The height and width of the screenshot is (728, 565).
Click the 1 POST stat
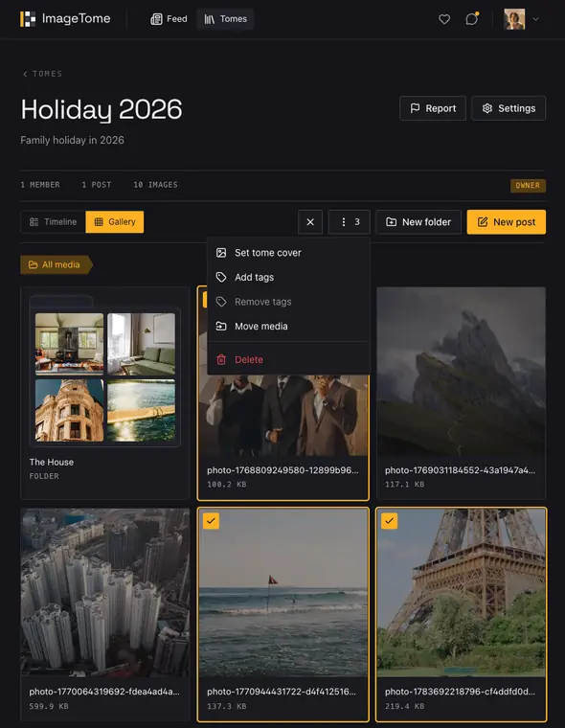click(x=97, y=185)
